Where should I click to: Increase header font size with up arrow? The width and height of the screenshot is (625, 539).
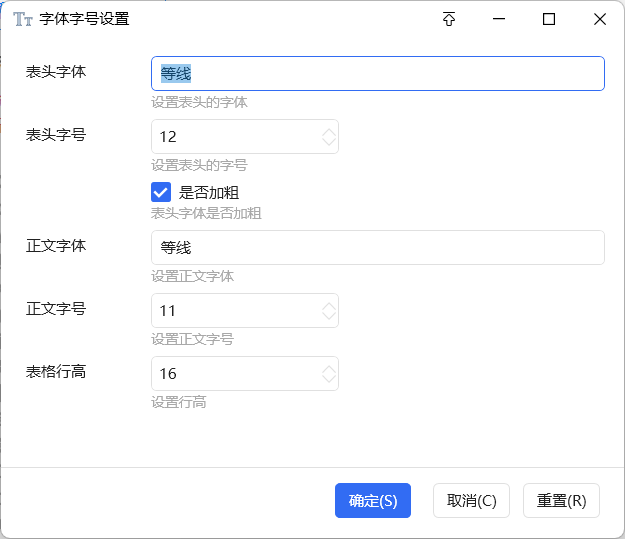[x=328, y=132]
